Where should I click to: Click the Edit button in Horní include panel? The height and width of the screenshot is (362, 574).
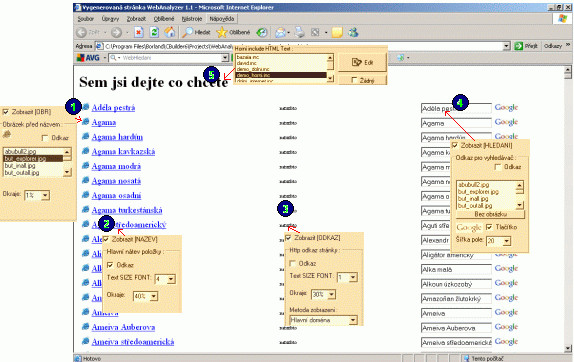(362, 62)
